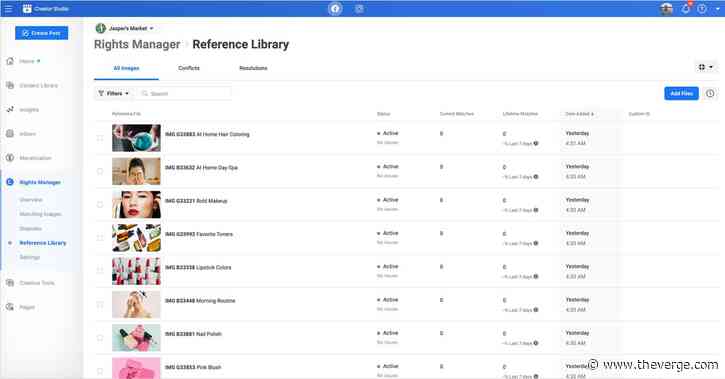
Task: Click info icon in Bold Makeup row
Action: pos(536,210)
